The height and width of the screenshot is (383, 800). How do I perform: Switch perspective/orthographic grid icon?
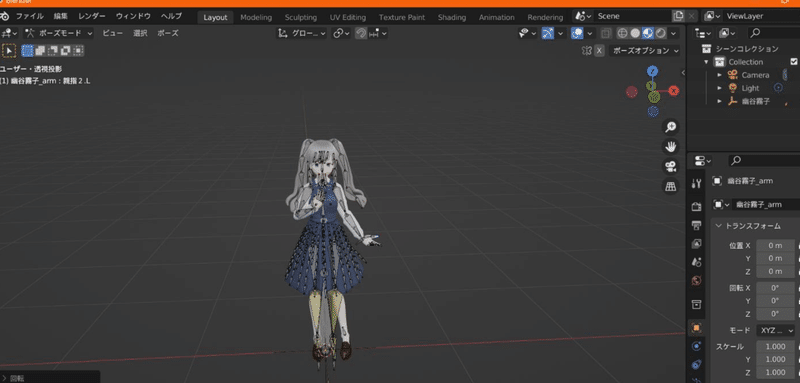(x=670, y=186)
